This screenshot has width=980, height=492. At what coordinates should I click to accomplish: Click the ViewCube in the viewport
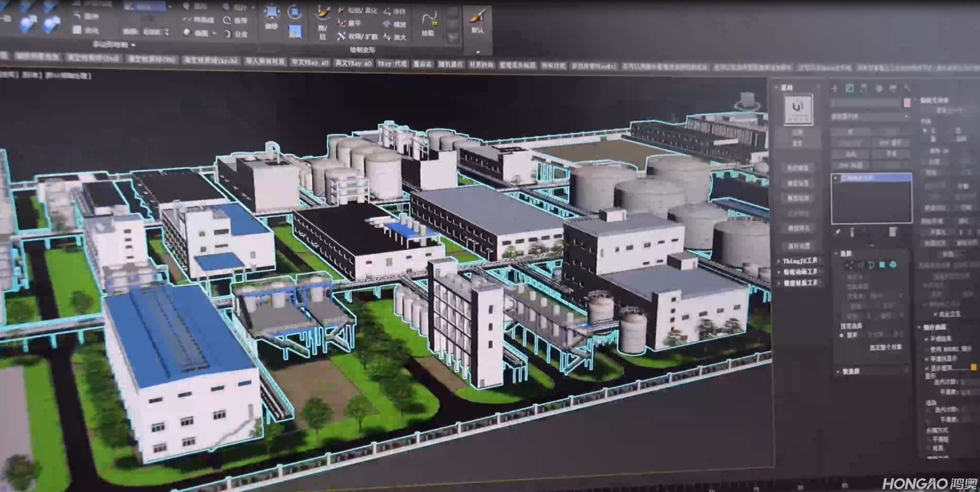click(748, 101)
